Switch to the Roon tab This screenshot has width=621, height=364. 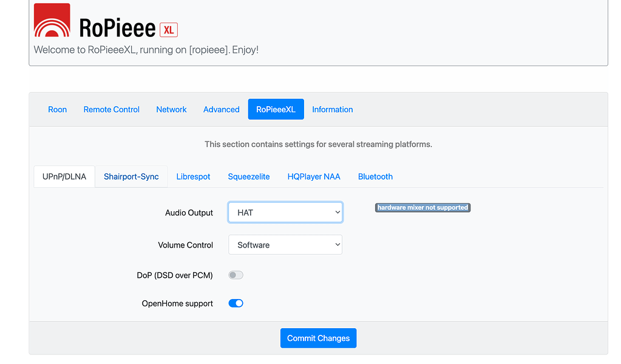57,109
